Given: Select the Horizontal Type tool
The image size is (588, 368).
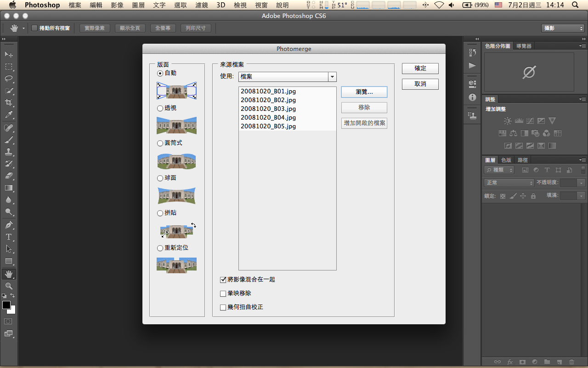Looking at the screenshot, I should [9, 237].
